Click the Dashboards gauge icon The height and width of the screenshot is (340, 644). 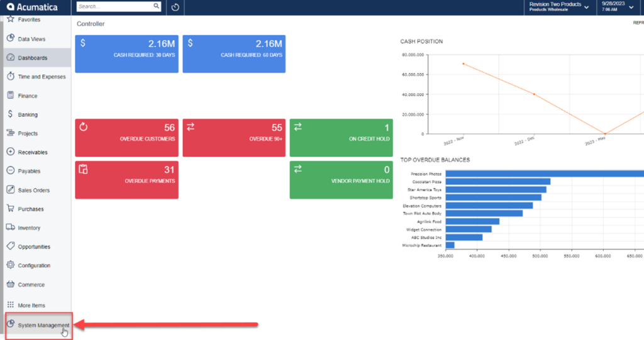11,57
